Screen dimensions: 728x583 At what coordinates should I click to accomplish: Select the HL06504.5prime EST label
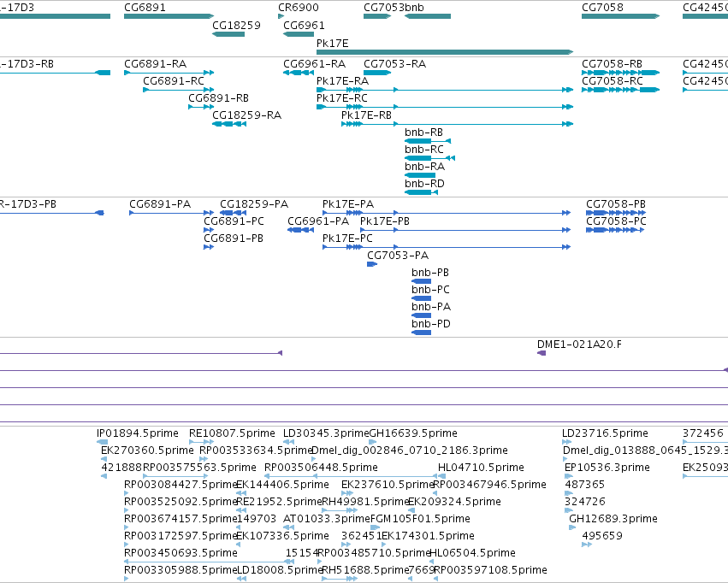click(472, 554)
